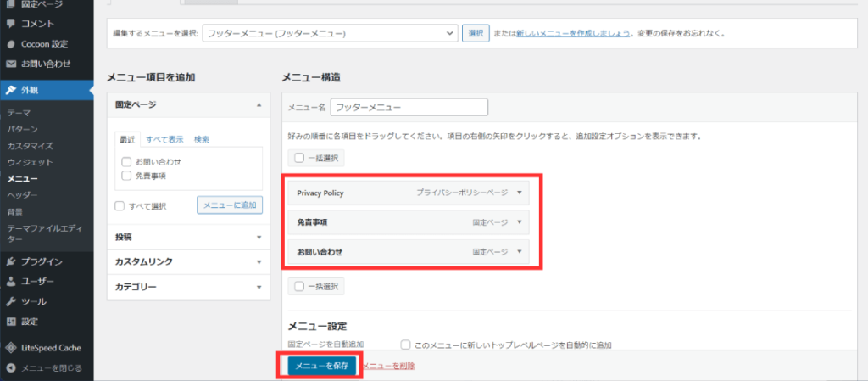Click the Plugins plug icon
Viewport: 868px width, 381px height.
(x=11, y=261)
